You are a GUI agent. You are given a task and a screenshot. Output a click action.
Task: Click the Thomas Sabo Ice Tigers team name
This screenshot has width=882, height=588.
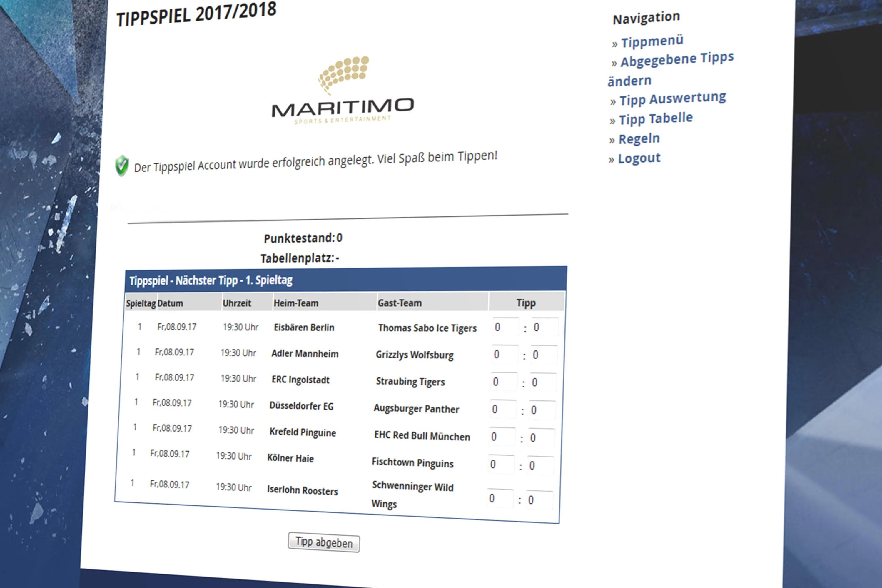427,328
